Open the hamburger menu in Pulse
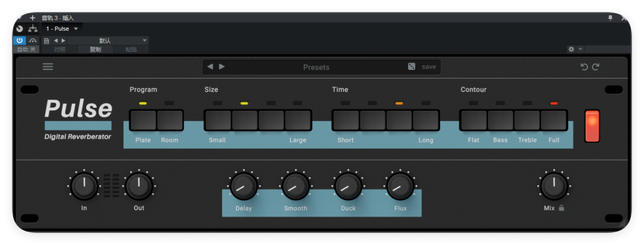 [x=48, y=67]
